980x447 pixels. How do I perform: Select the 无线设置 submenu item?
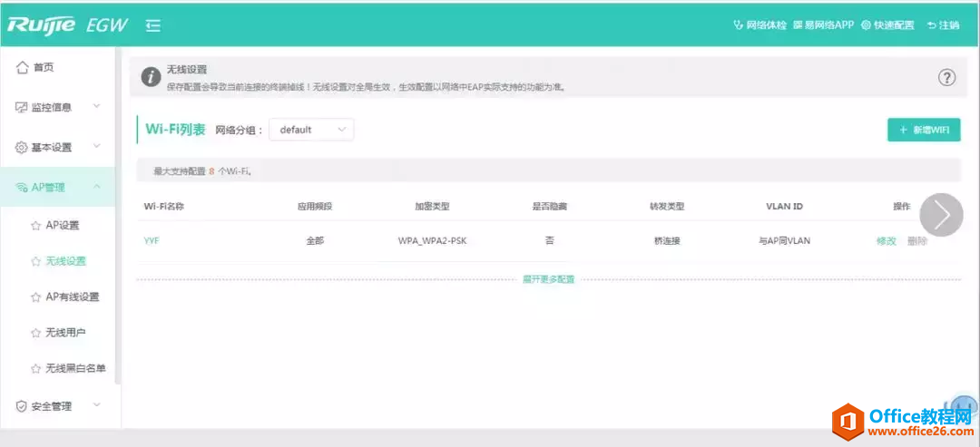(65, 261)
